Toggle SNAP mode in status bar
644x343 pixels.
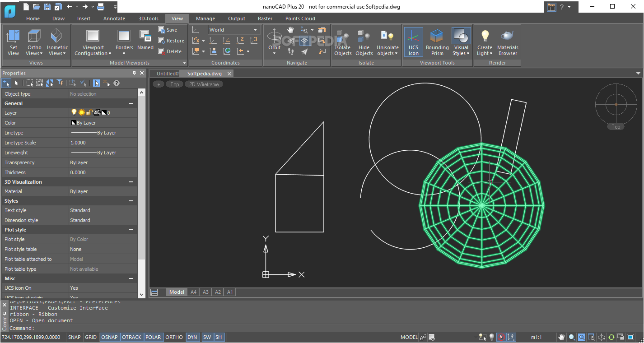pyautogui.click(x=75, y=337)
